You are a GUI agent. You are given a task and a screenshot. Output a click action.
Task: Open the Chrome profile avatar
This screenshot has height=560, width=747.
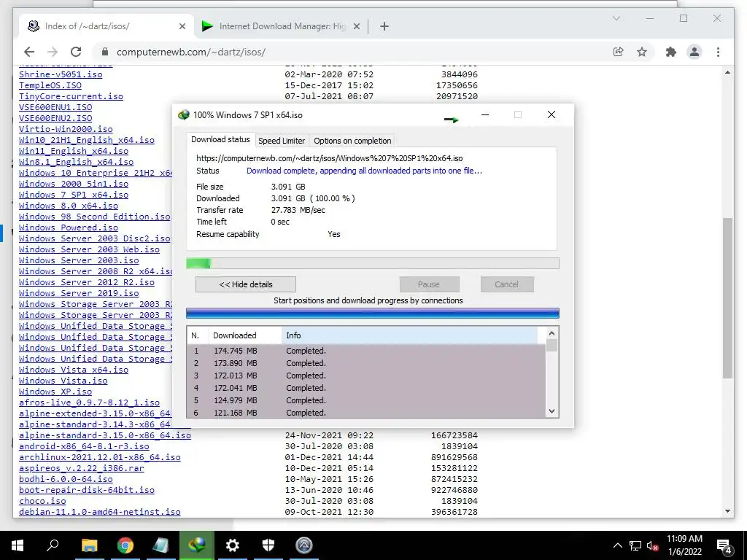[694, 52]
